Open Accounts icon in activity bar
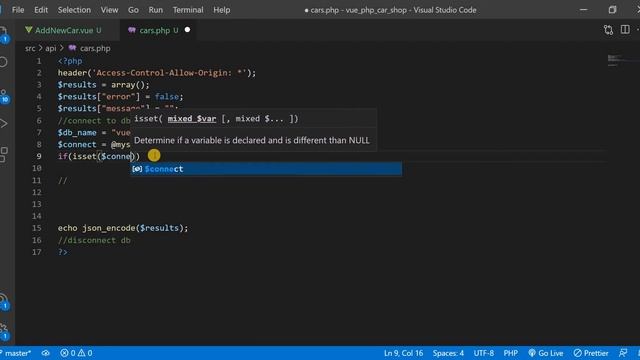The width and height of the screenshot is (640, 360). pyautogui.click(x=4, y=301)
